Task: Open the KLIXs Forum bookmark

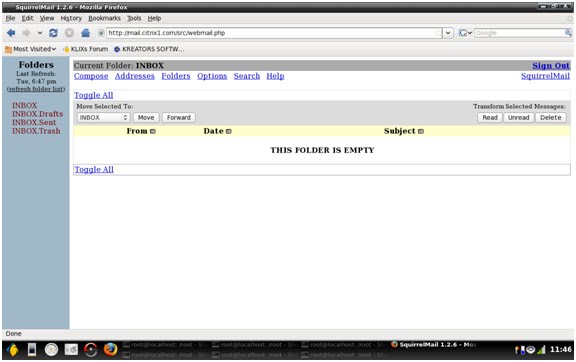Action: coord(86,49)
